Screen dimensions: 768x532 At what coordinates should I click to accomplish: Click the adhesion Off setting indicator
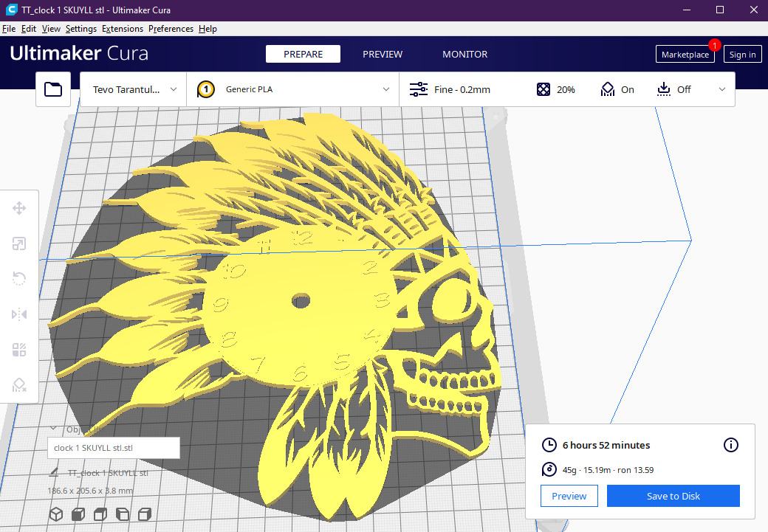[673, 89]
